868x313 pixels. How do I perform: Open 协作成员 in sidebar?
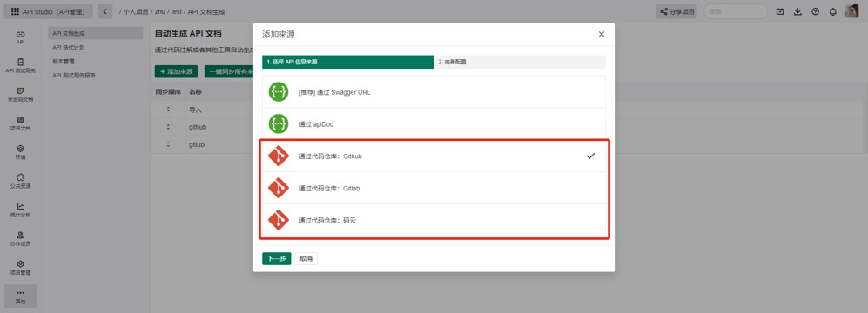[x=21, y=238]
